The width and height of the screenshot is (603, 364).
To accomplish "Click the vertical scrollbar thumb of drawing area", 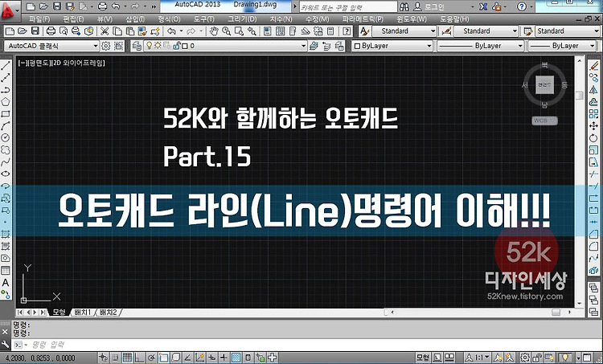I will (579, 96).
